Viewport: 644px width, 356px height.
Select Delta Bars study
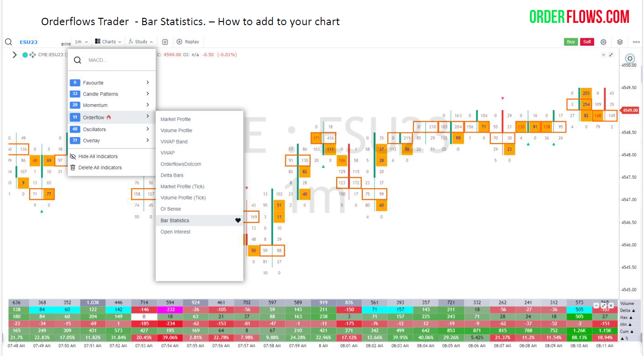click(172, 175)
